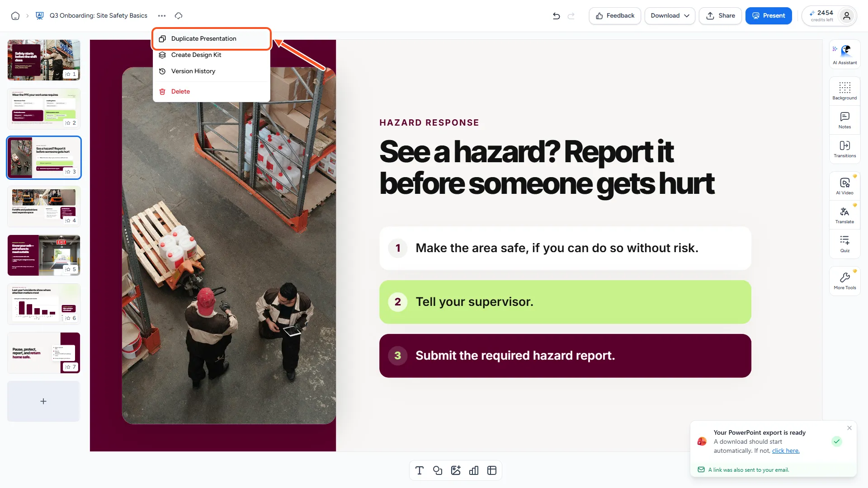Open slide Notes from the sidebar
868x488 pixels.
(x=844, y=120)
